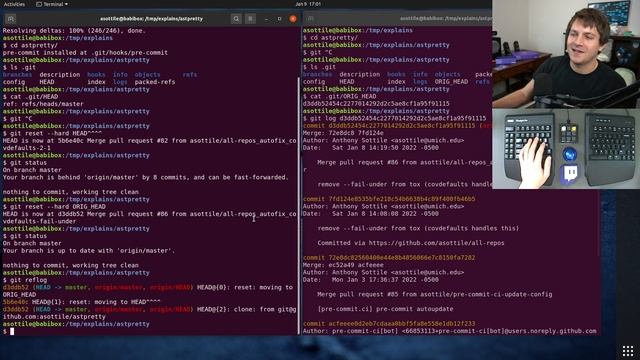
Task: Click the 'ref: refs/heads/master' output
Action: pyautogui.click(x=43, y=104)
